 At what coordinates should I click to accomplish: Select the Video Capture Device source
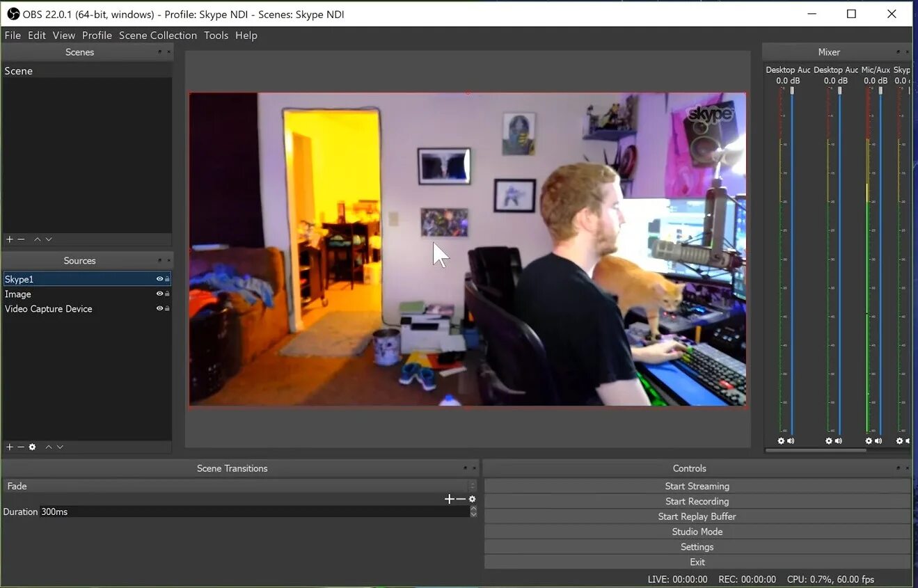48,309
